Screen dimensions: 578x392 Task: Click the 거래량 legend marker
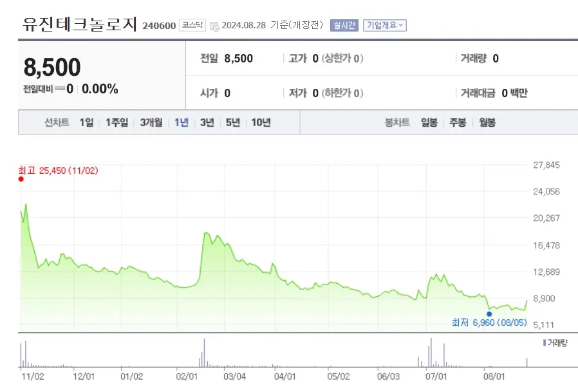click(x=545, y=342)
